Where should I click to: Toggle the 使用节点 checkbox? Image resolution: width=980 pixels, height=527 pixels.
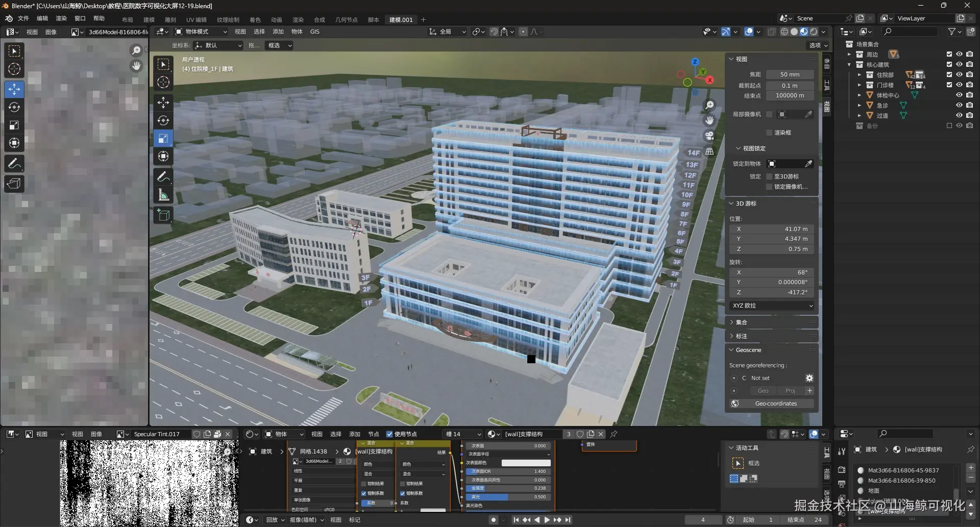(389, 434)
